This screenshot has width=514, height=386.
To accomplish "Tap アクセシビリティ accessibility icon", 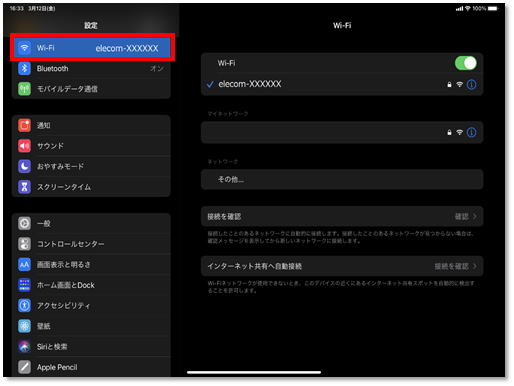I will 24,305.
